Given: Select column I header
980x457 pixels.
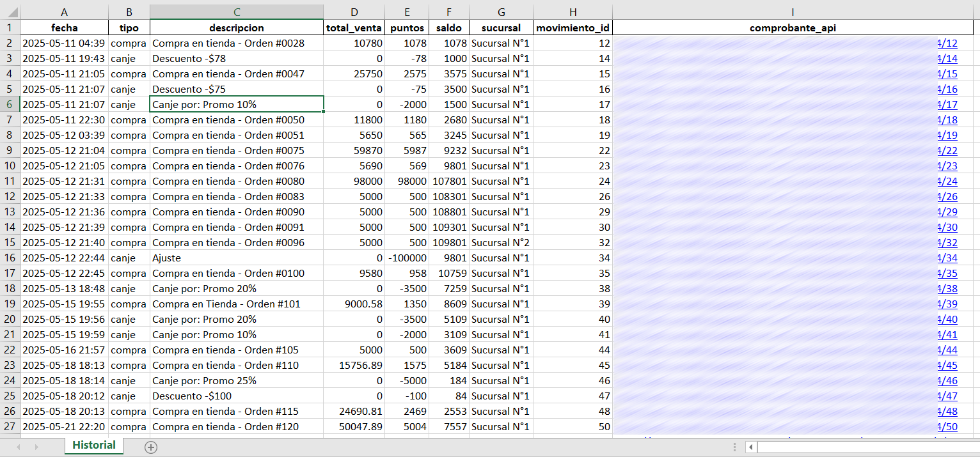Looking at the screenshot, I should click(793, 12).
